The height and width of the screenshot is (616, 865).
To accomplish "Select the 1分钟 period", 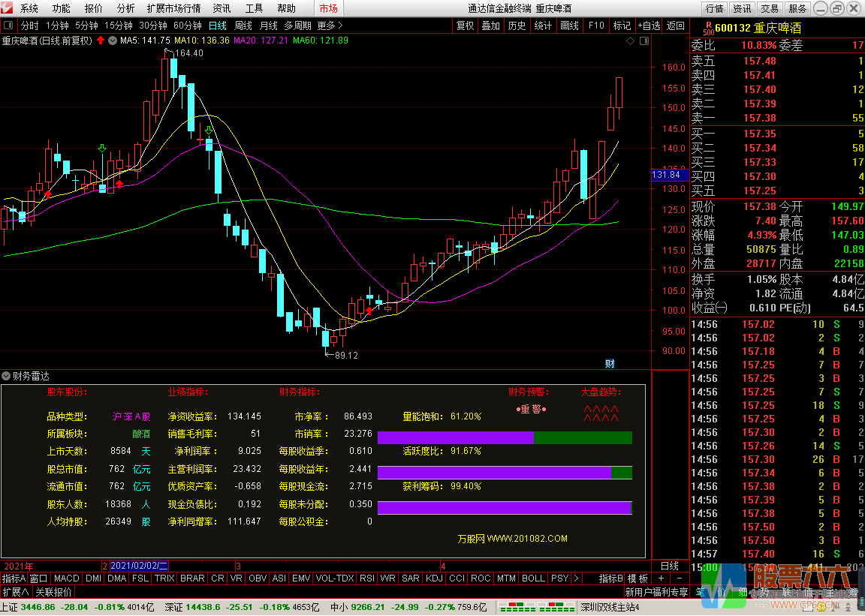I will 57,26.
